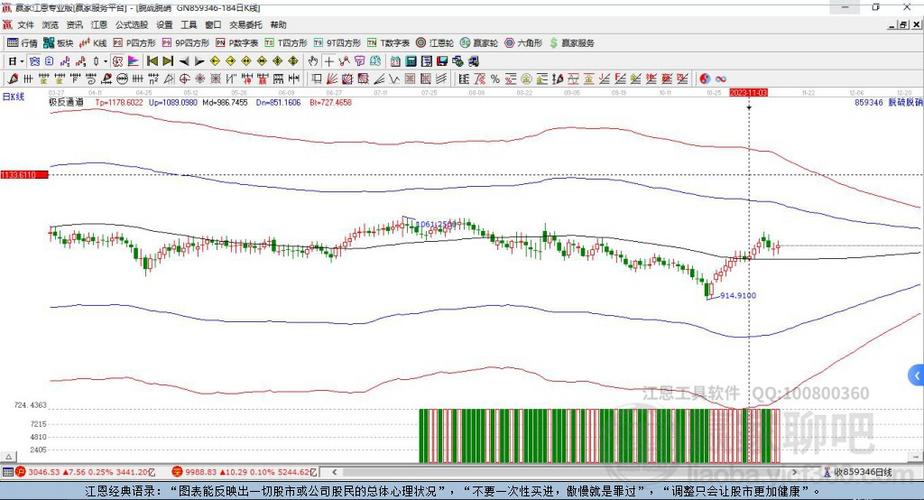Click the black right-pointing arrow icon

point(200,61)
